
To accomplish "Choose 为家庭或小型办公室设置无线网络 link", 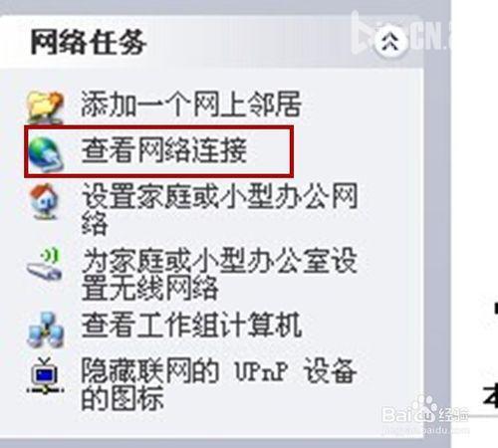I will [220, 274].
